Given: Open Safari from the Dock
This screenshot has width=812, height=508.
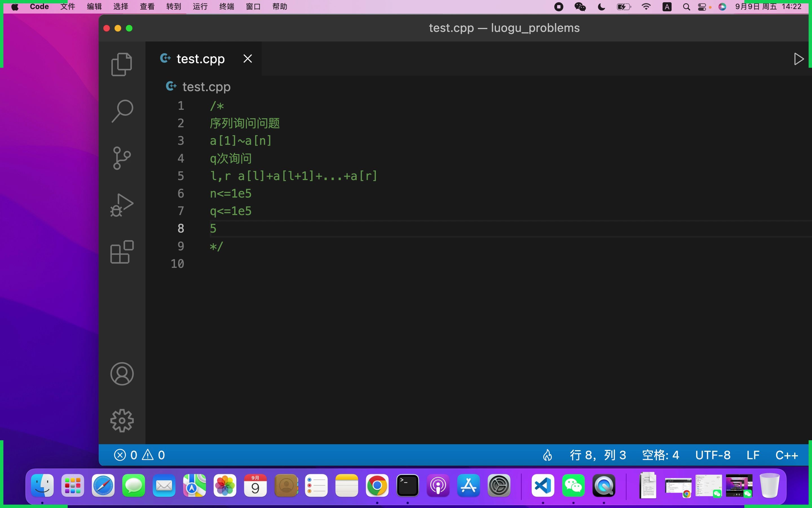Looking at the screenshot, I should [103, 485].
